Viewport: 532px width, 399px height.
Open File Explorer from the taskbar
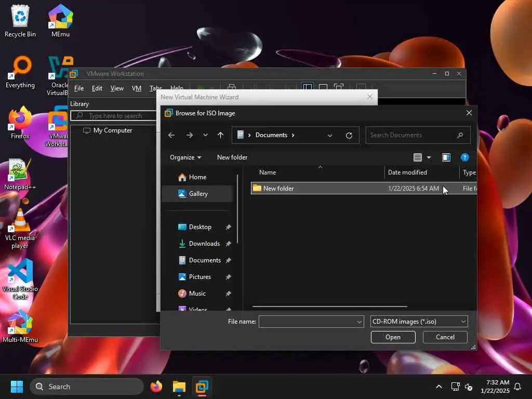[179, 387]
